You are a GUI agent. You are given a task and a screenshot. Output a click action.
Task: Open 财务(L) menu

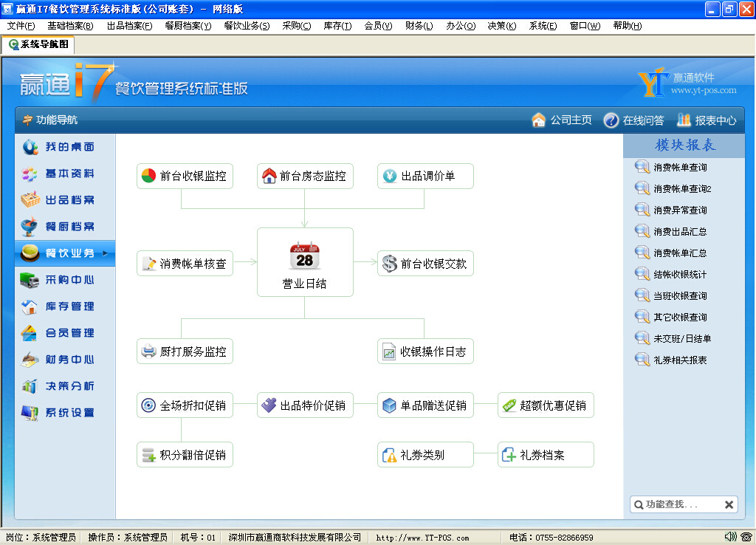click(419, 26)
